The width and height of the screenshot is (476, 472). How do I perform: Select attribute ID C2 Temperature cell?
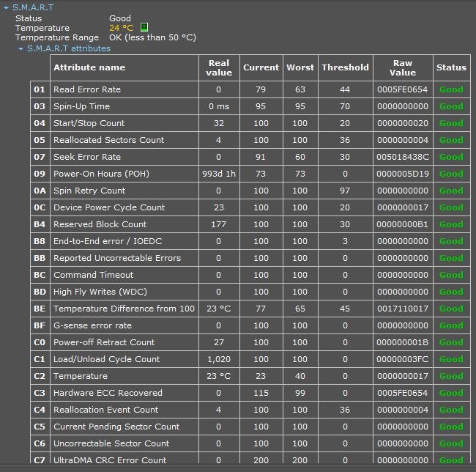tap(40, 376)
